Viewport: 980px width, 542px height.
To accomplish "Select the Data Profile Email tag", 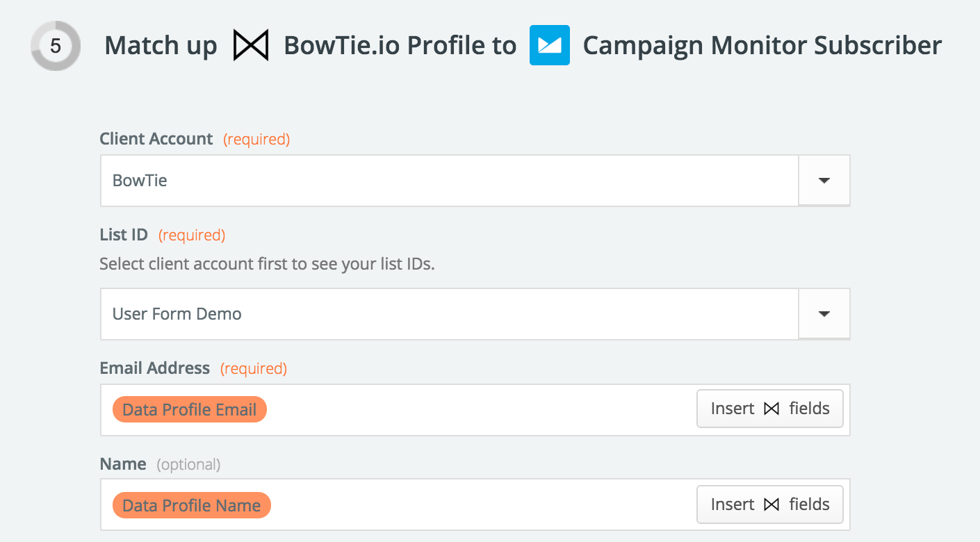I will pos(189,410).
